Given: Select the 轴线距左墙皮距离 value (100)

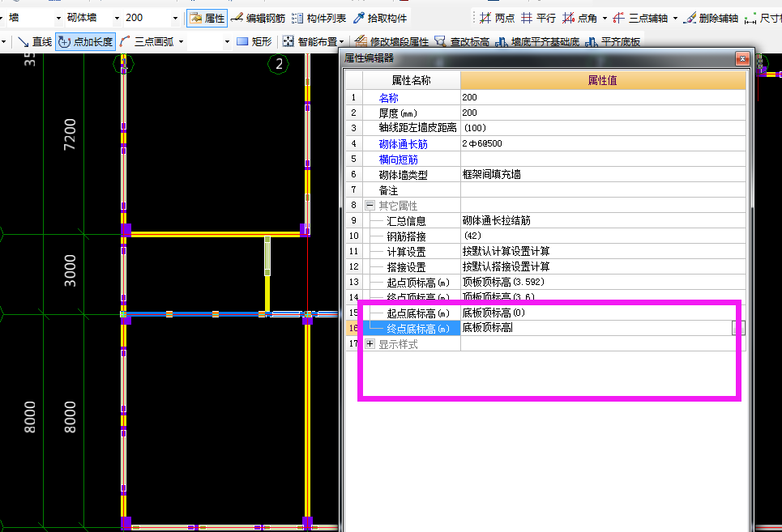Looking at the screenshot, I should click(603, 128).
